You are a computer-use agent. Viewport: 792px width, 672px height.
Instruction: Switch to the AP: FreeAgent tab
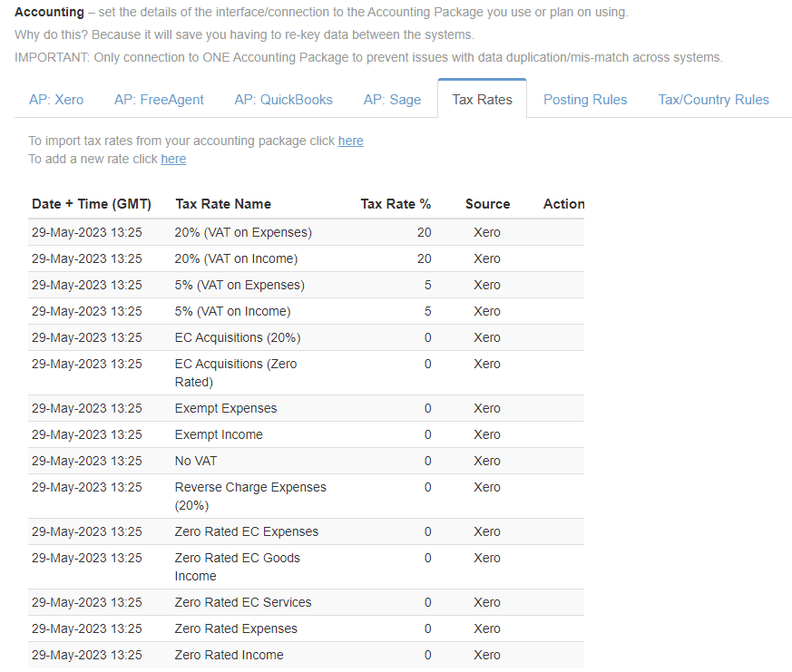tap(159, 100)
